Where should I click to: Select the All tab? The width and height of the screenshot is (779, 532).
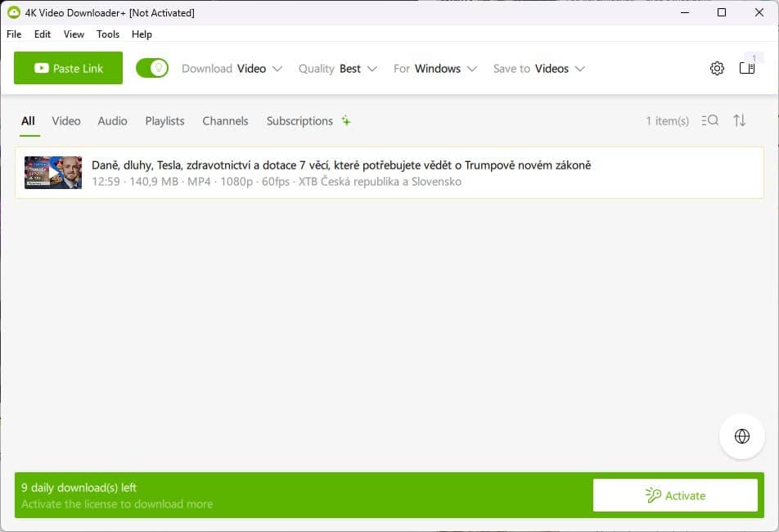[x=29, y=120]
